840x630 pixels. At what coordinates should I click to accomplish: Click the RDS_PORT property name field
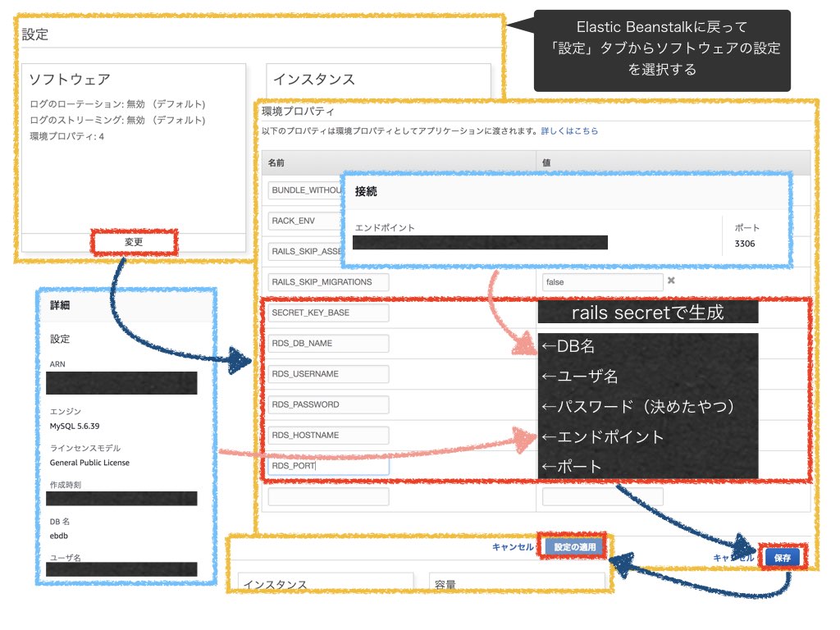click(328, 465)
